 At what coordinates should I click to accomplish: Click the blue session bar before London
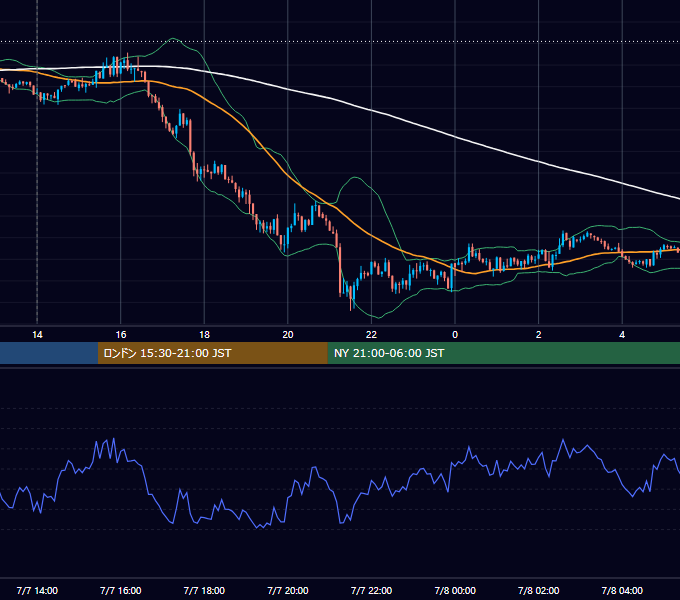[x=49, y=353]
